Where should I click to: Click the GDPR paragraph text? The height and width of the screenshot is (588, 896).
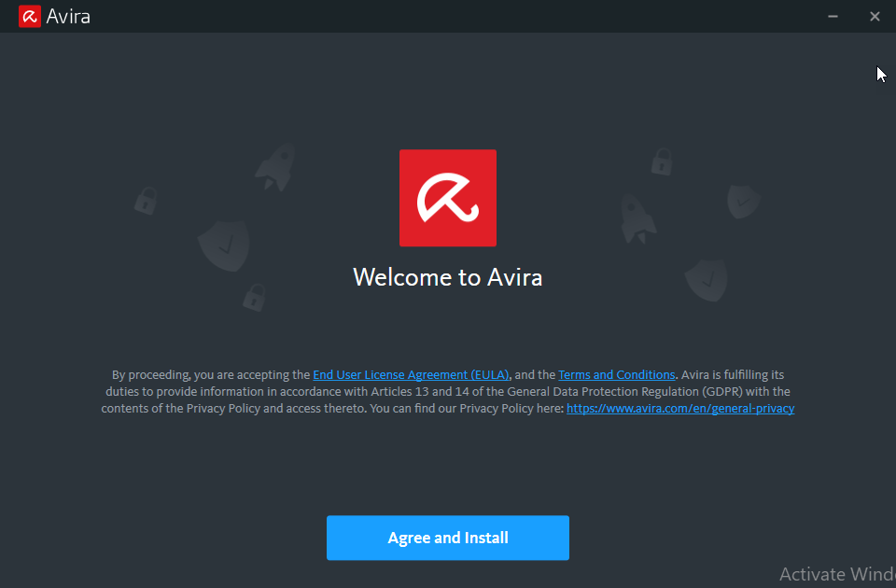[x=448, y=392]
